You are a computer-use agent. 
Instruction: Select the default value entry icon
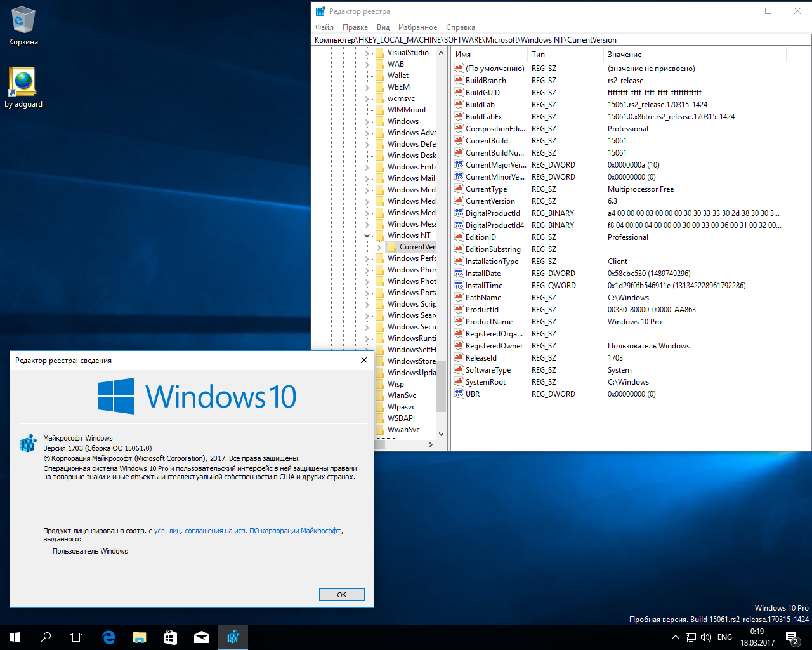click(x=459, y=69)
